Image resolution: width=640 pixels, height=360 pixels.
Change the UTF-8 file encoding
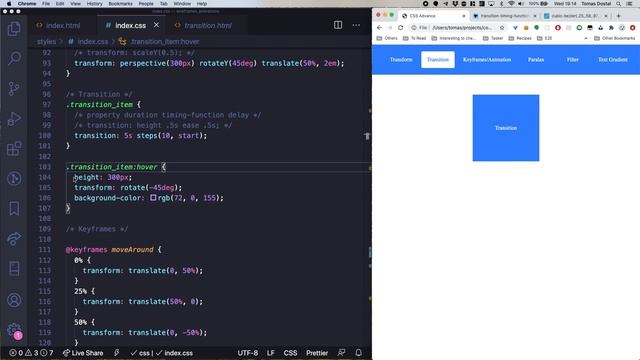tap(248, 353)
